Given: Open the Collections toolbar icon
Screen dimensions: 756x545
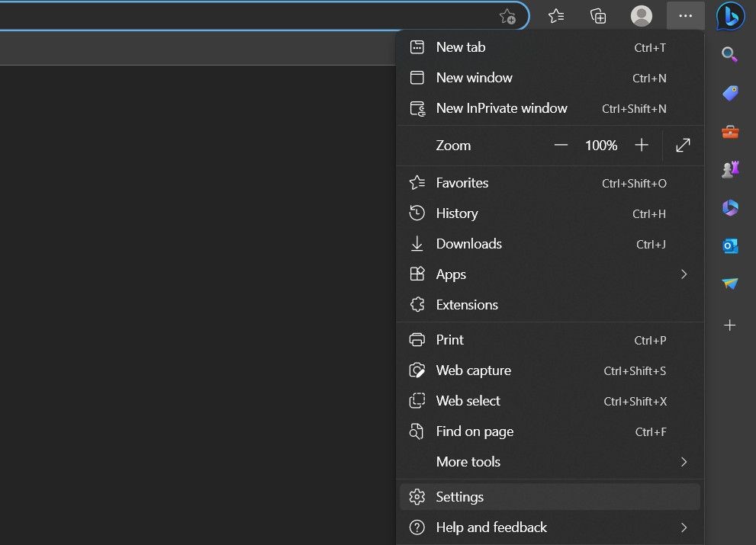Looking at the screenshot, I should click(x=598, y=16).
